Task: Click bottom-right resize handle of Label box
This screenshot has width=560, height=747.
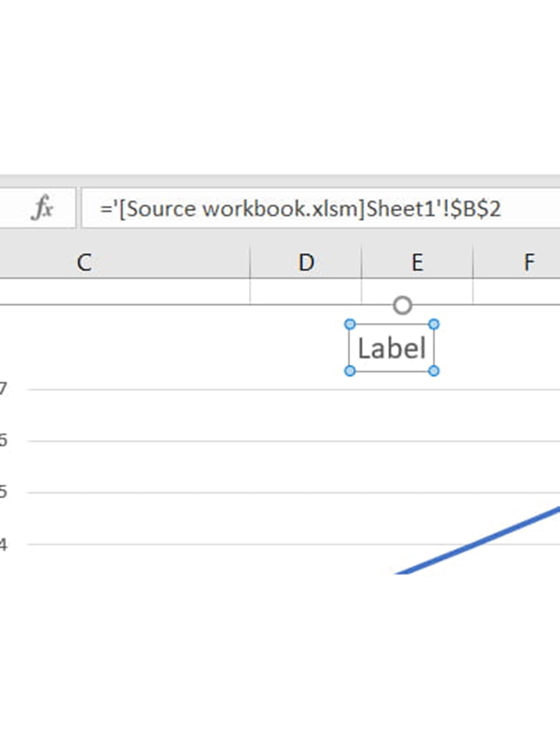Action: [434, 371]
